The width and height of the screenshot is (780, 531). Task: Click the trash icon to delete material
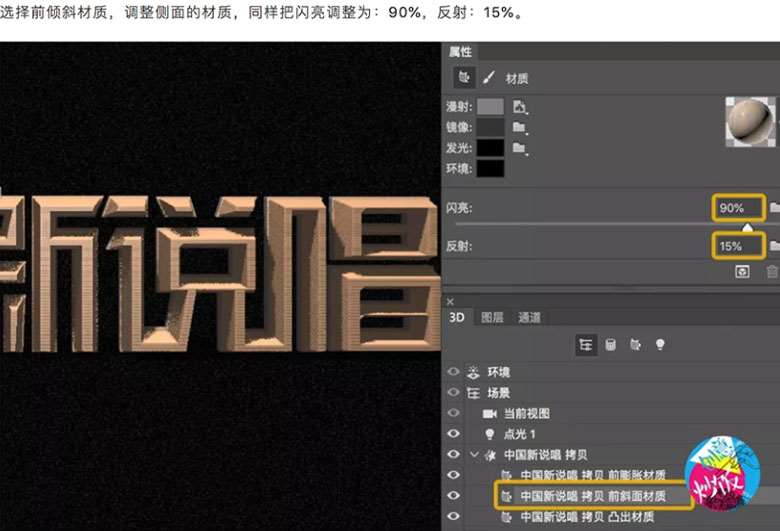point(771,271)
